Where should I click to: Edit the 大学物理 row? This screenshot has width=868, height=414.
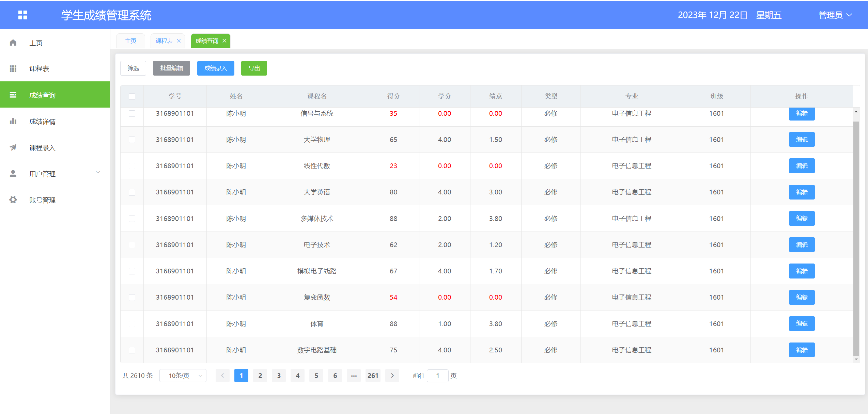point(802,140)
